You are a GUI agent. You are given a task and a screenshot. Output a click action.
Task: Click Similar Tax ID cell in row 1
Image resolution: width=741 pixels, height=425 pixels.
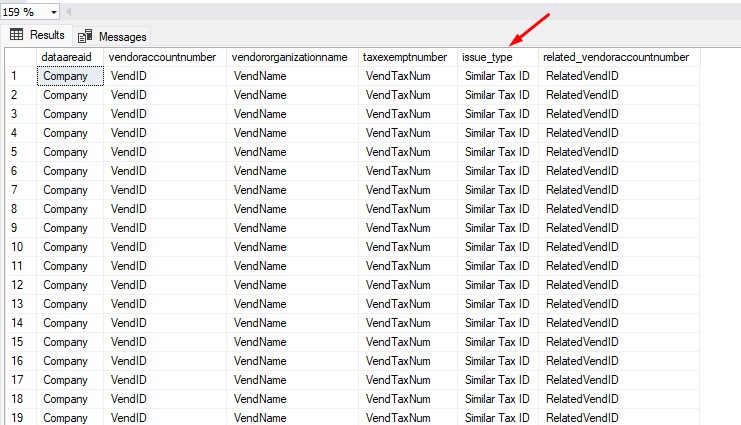(x=498, y=76)
